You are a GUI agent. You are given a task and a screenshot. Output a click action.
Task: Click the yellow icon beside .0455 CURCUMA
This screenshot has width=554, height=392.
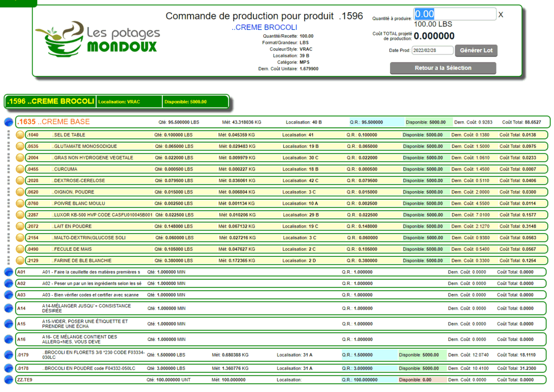point(20,169)
